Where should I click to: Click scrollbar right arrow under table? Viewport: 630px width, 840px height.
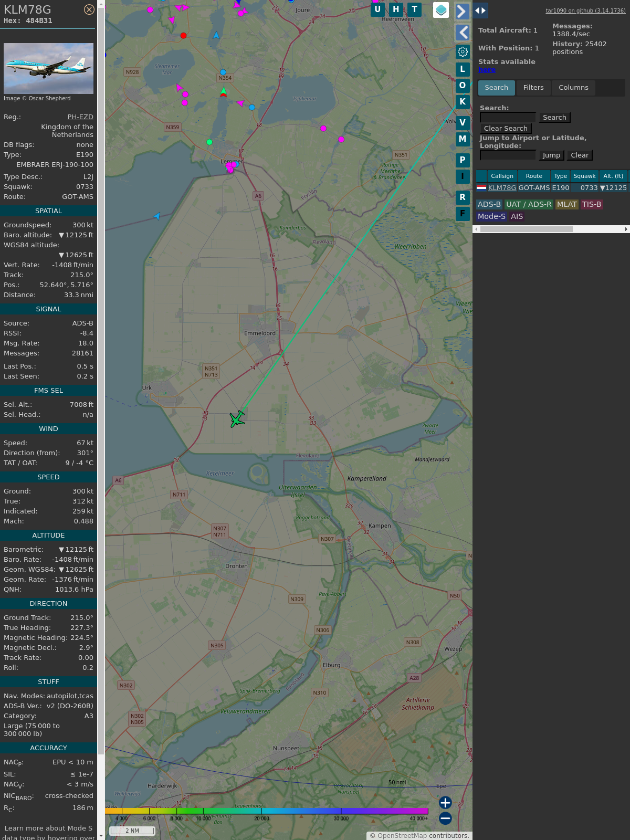(626, 229)
